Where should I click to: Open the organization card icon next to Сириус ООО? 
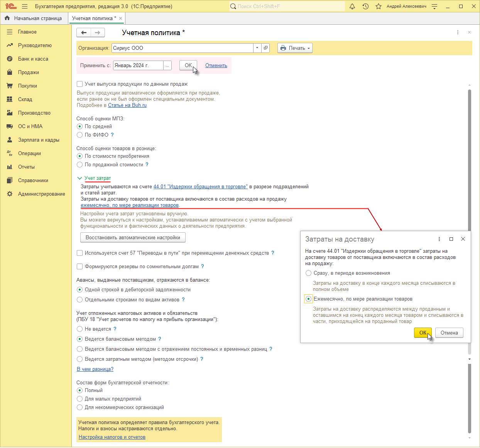click(x=265, y=48)
